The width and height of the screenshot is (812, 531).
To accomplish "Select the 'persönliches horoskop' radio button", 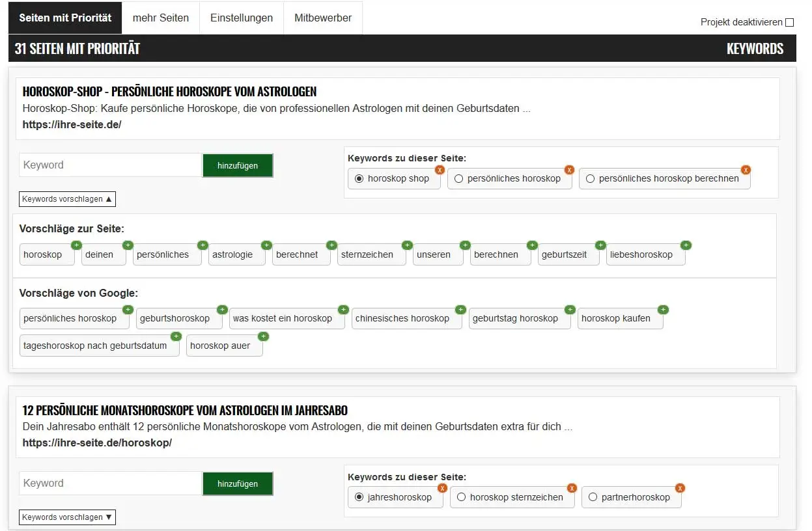I will [459, 178].
